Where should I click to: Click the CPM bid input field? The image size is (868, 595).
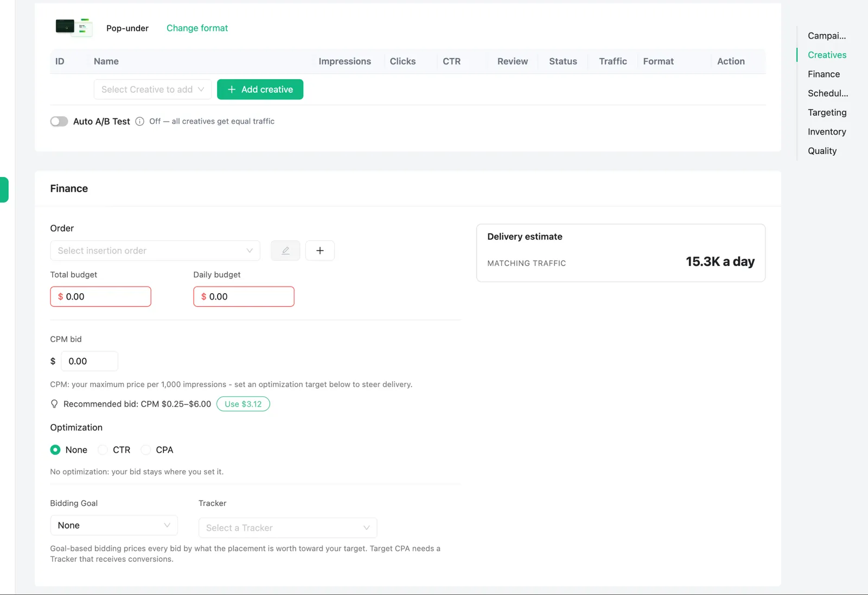click(x=90, y=361)
